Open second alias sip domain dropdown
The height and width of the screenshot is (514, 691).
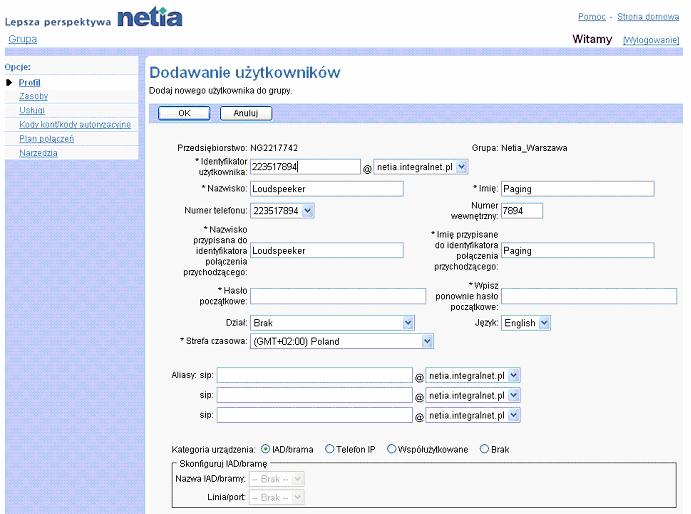pos(473,395)
